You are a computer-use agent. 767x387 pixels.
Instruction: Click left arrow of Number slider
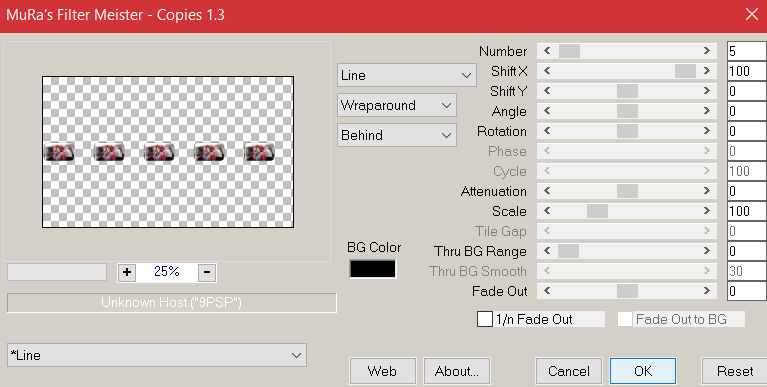[547, 51]
